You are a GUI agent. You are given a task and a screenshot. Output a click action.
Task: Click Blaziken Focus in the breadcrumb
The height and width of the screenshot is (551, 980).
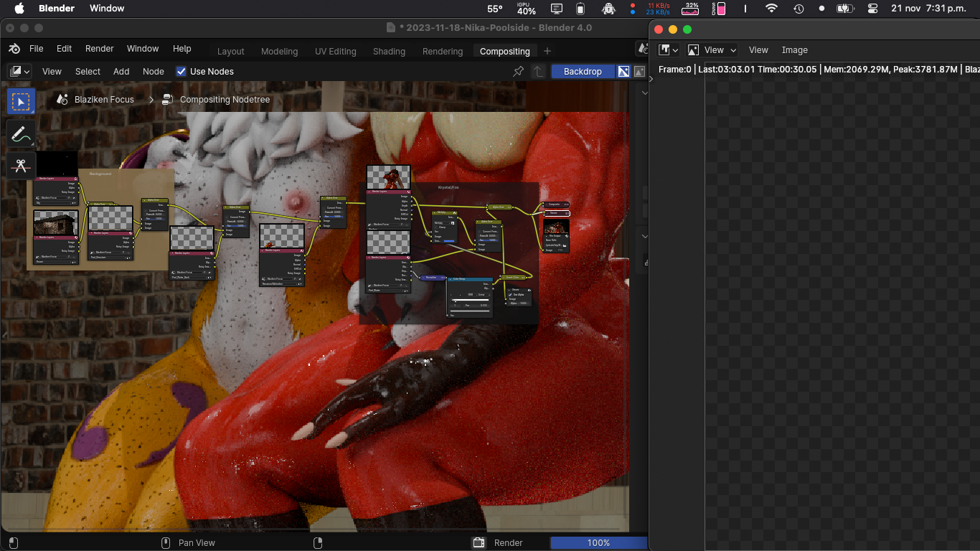point(104,100)
